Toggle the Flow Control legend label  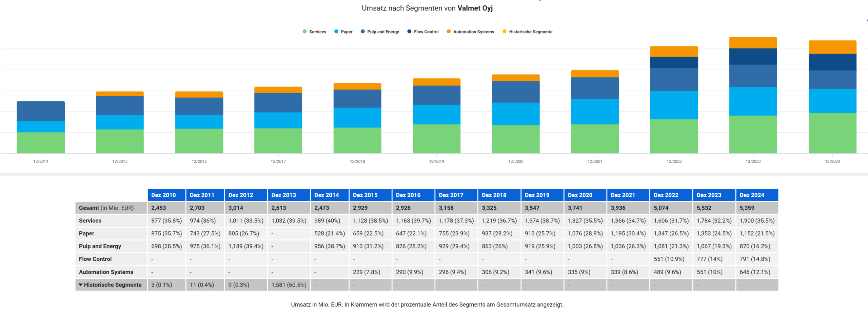426,32
